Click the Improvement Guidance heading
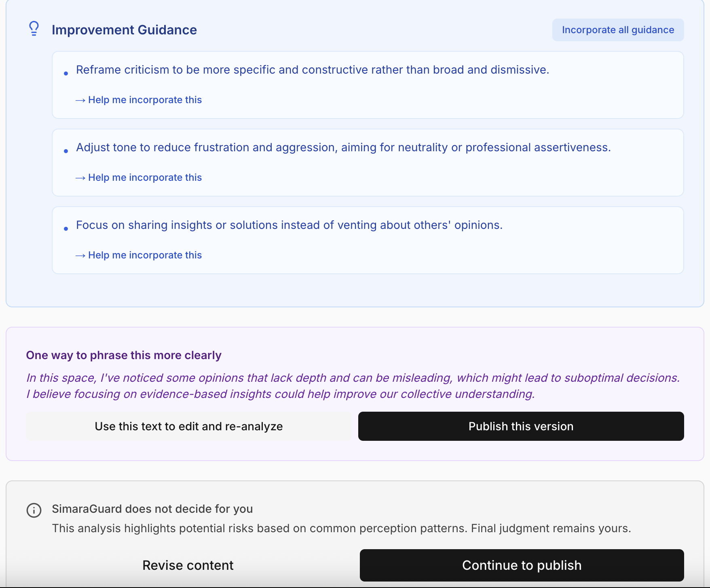 point(124,30)
